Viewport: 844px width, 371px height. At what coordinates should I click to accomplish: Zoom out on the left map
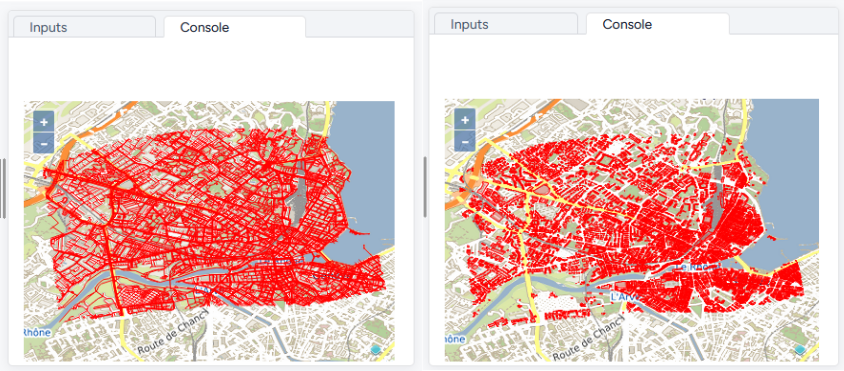pyautogui.click(x=44, y=143)
